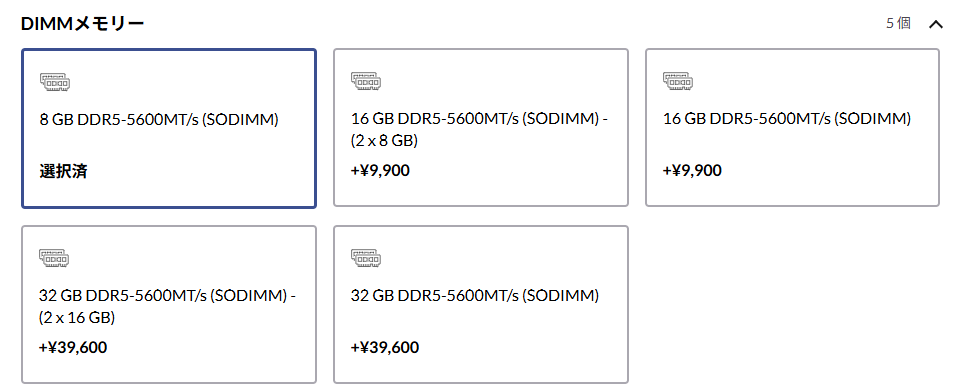Screen dimensions: 972x391
Task: Collapse the DIMMメモリー section with chevron
Action: [x=935, y=25]
